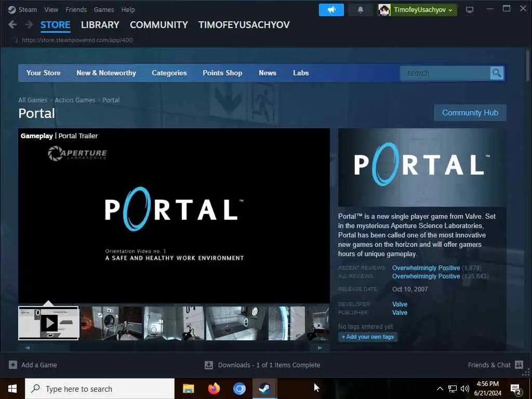Click developer Valve link
Image resolution: width=532 pixels, height=399 pixels.
[x=400, y=304]
